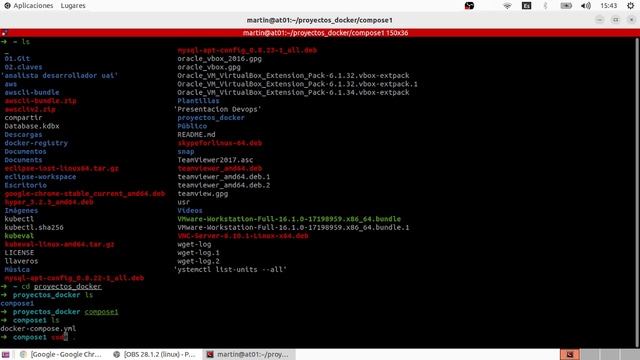Click the 'Público' directory name
The width and height of the screenshot is (640, 360).
point(192,126)
